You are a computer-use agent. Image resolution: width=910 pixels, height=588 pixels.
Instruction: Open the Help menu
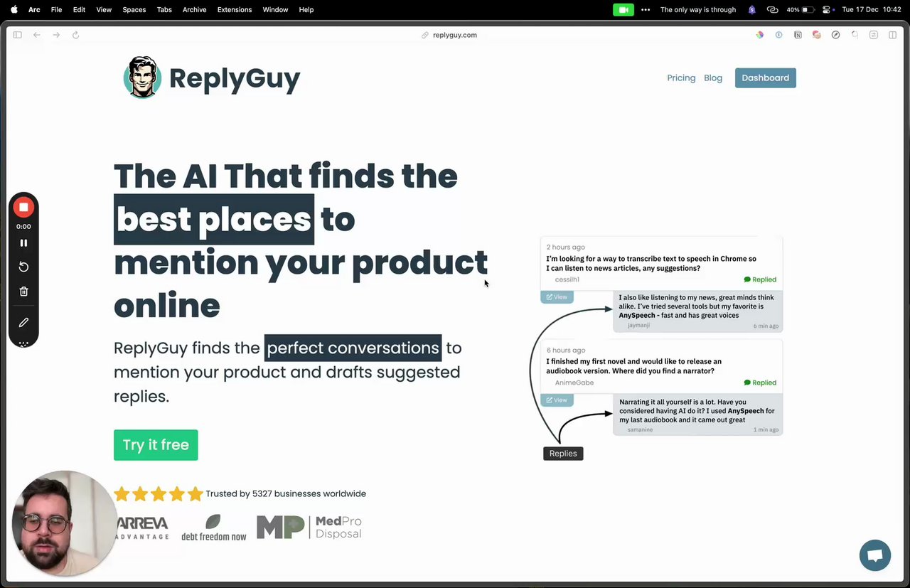[x=306, y=10]
